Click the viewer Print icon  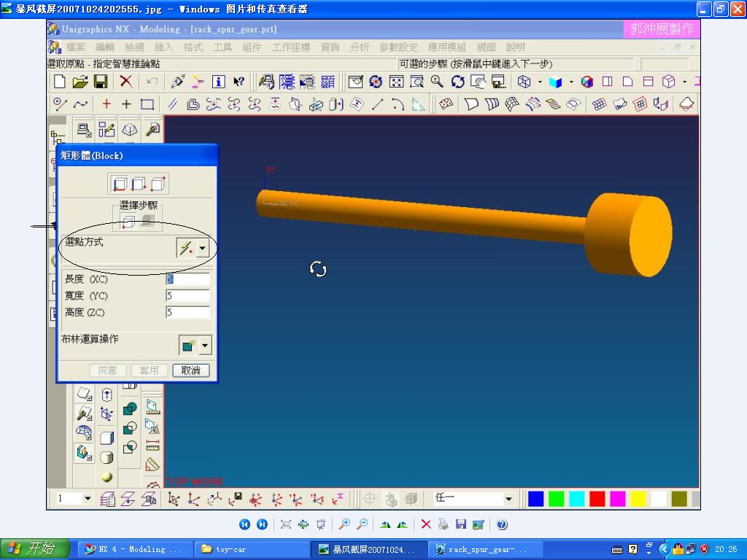pos(443,524)
